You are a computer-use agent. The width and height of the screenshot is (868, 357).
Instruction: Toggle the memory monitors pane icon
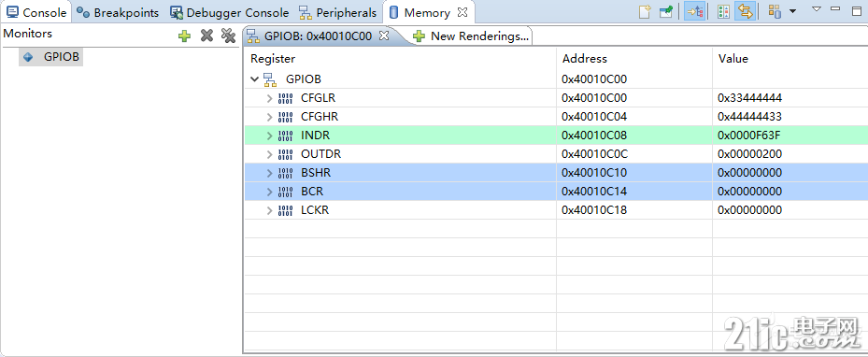[x=694, y=11]
